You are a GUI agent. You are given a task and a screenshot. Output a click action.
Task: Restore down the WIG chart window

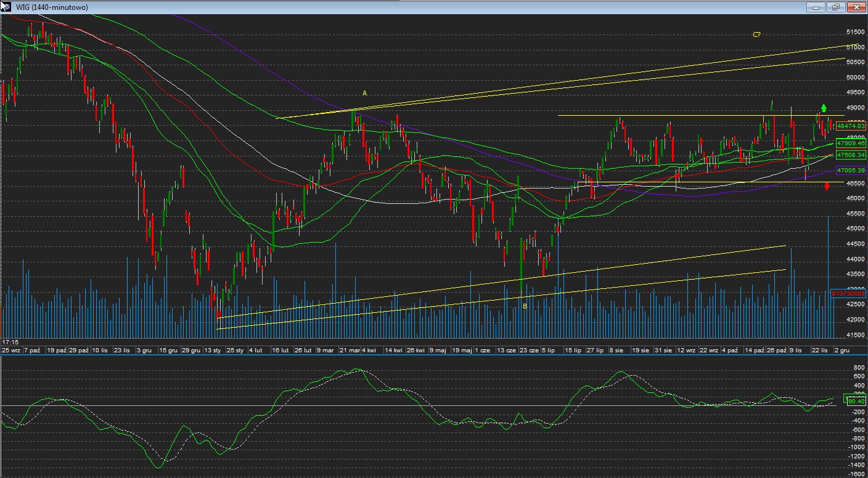pos(836,7)
